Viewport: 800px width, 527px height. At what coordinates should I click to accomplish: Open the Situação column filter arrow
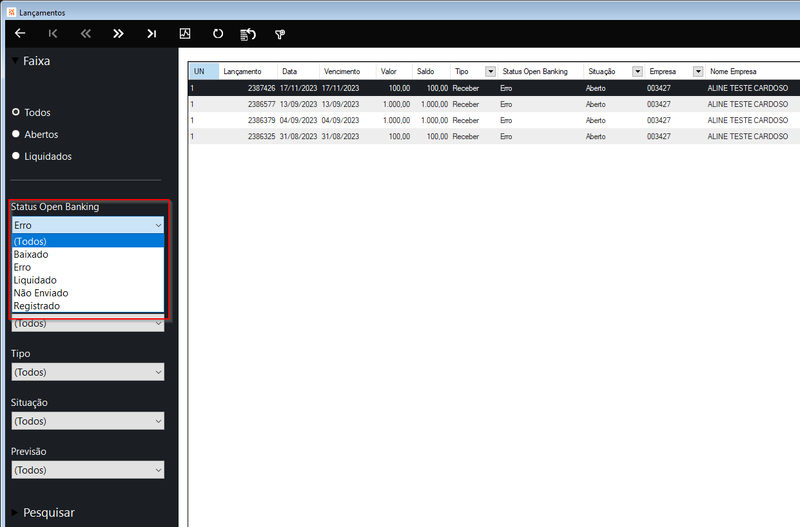click(637, 71)
